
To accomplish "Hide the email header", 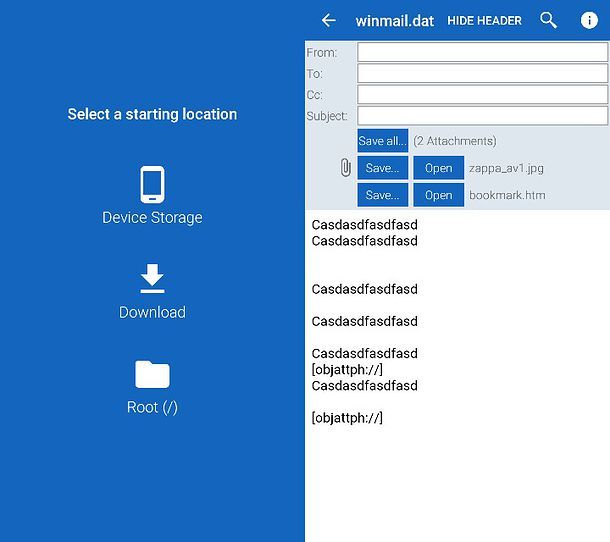I will (484, 21).
